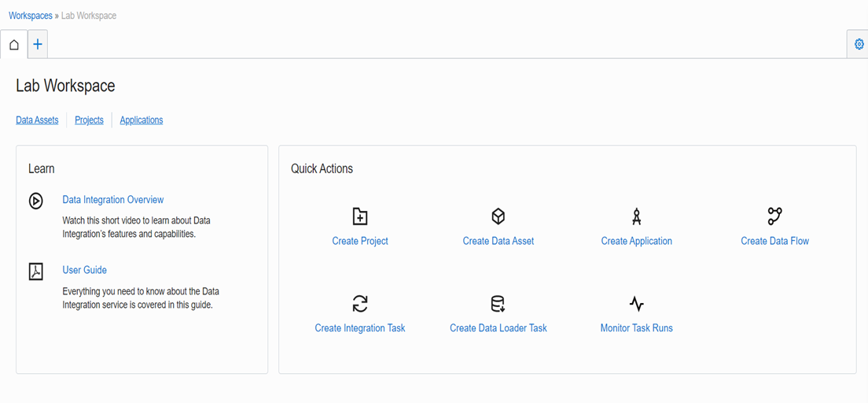Go to Data Assets link
The height and width of the screenshot is (403, 868).
click(x=37, y=120)
